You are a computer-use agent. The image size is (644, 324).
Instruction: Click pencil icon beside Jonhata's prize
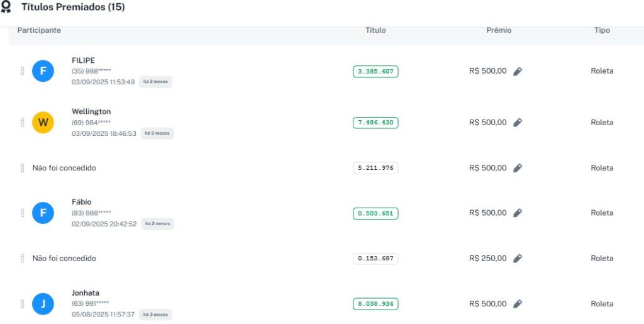pos(518,304)
